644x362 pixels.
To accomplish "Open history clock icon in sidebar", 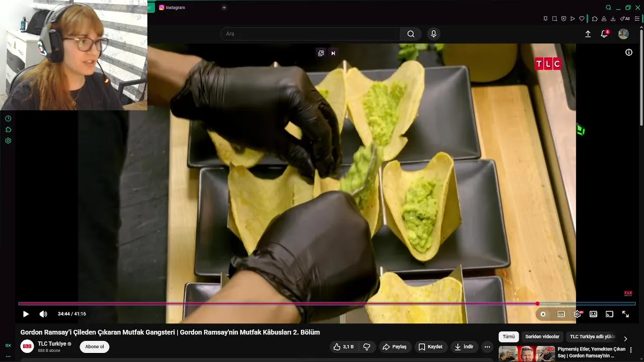I will coord(8,119).
